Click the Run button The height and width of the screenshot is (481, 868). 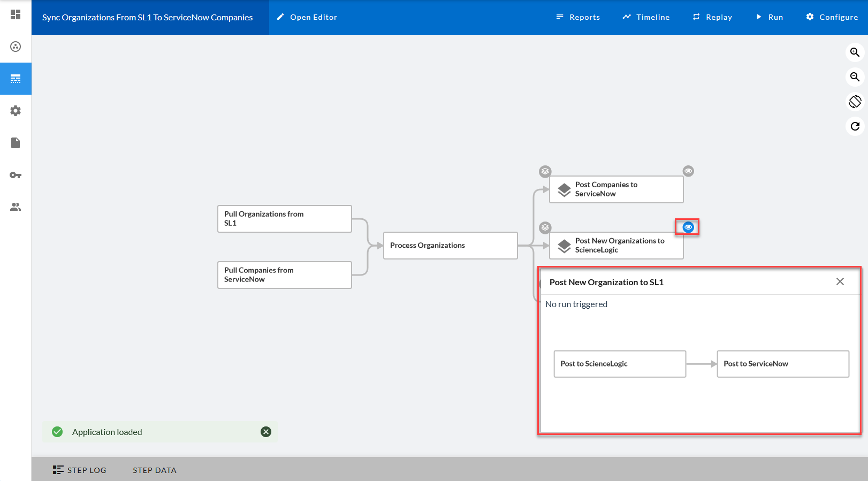(769, 17)
